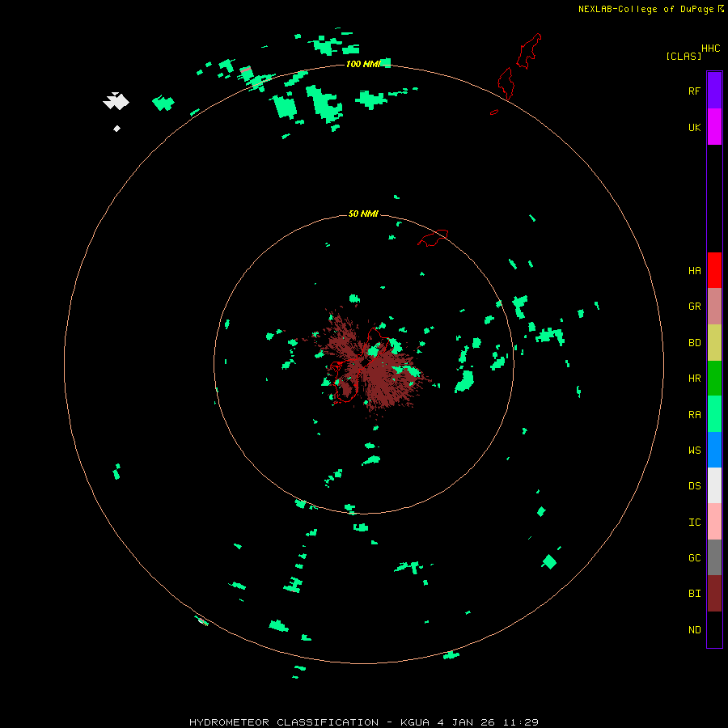Select the IC pink legend block
The image size is (728, 728).
click(714, 522)
